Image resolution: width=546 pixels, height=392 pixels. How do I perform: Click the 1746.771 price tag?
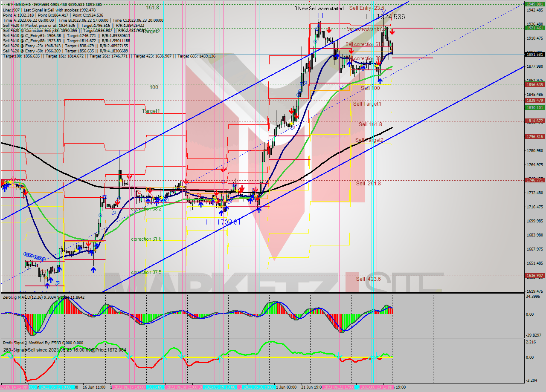pos(535,180)
